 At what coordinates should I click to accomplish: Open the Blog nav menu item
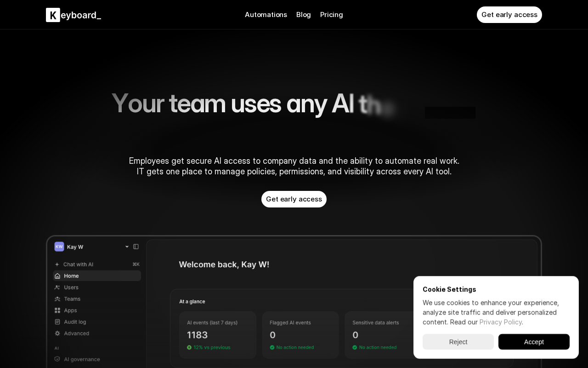point(304,15)
